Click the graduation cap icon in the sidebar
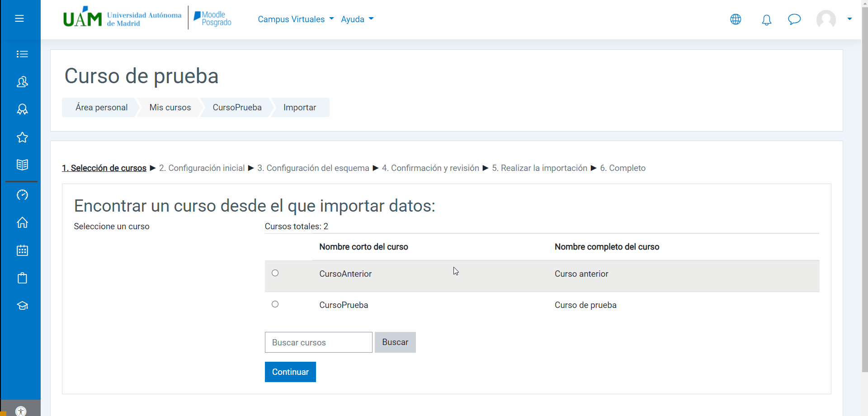Screen dimensions: 868x416 [x=22, y=306]
